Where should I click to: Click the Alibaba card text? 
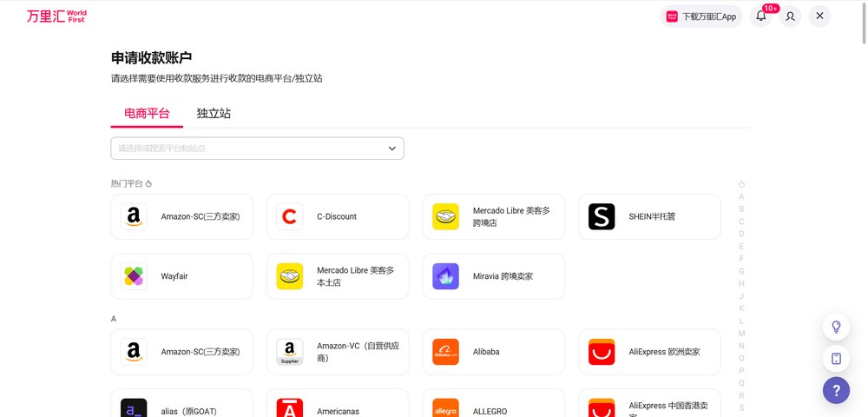pyautogui.click(x=486, y=352)
